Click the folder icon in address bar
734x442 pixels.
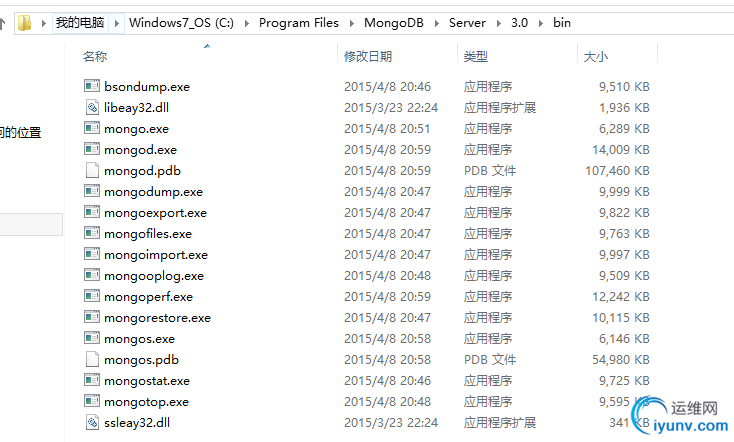tap(24, 22)
